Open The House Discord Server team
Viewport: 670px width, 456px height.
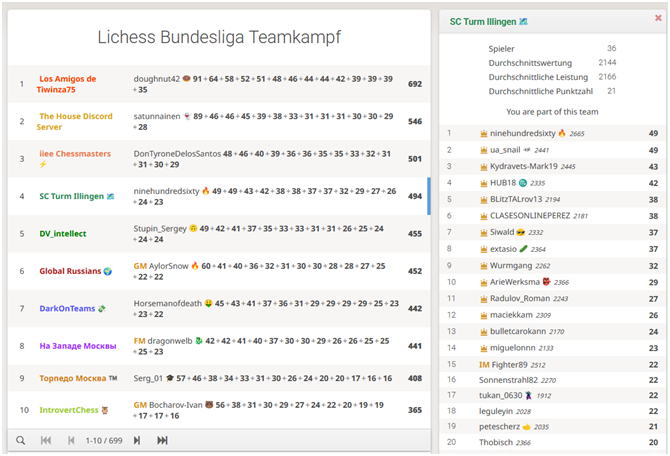click(x=75, y=121)
